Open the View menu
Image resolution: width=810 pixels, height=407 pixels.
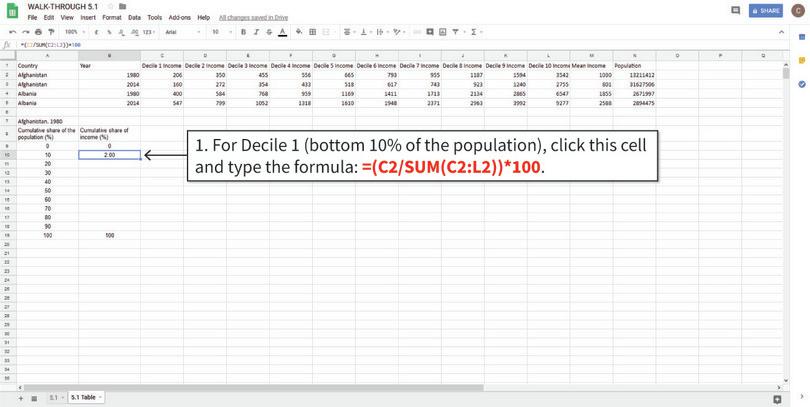click(67, 18)
